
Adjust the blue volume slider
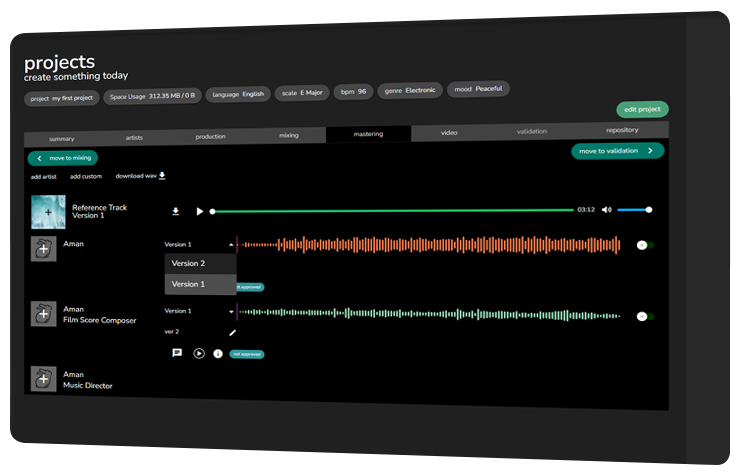click(x=633, y=210)
